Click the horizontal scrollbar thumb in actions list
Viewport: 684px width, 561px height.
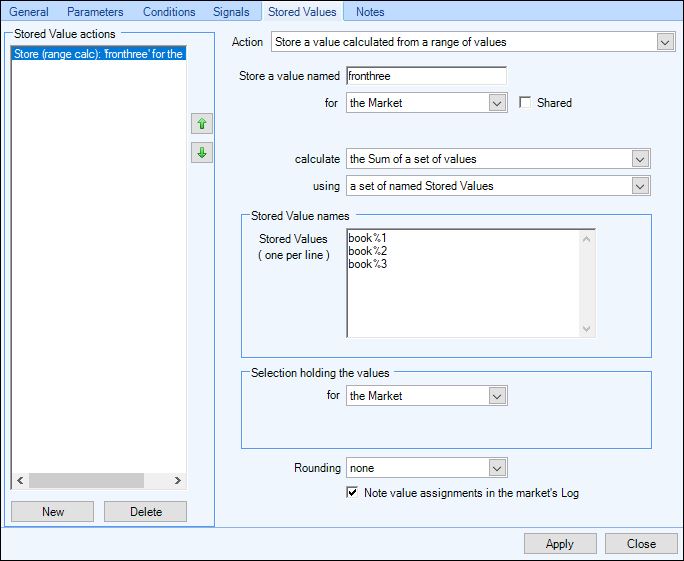86,480
